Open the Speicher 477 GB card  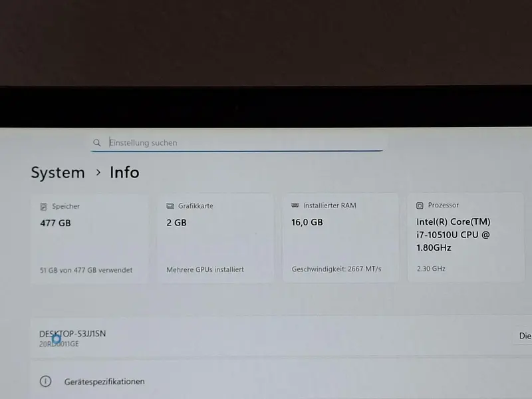pyautogui.click(x=90, y=239)
